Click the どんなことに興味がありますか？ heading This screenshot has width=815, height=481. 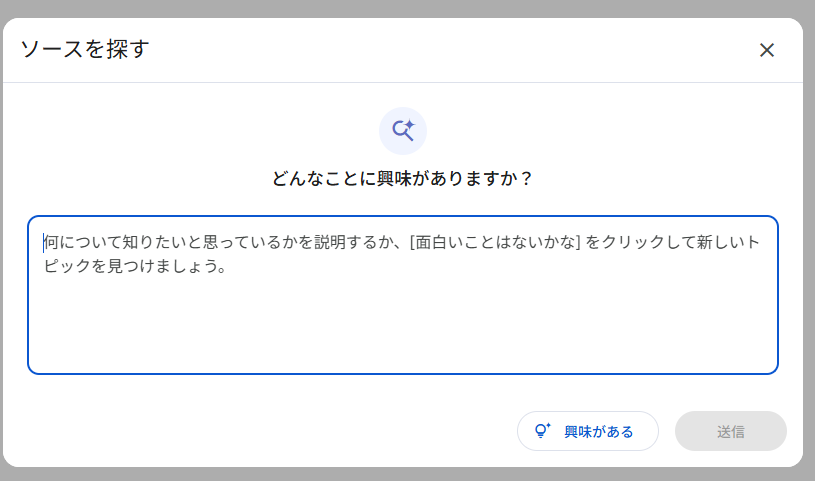[x=403, y=178]
